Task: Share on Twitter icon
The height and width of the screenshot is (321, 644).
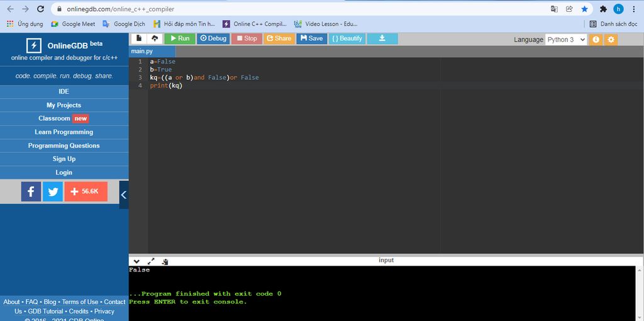Action: (x=53, y=192)
